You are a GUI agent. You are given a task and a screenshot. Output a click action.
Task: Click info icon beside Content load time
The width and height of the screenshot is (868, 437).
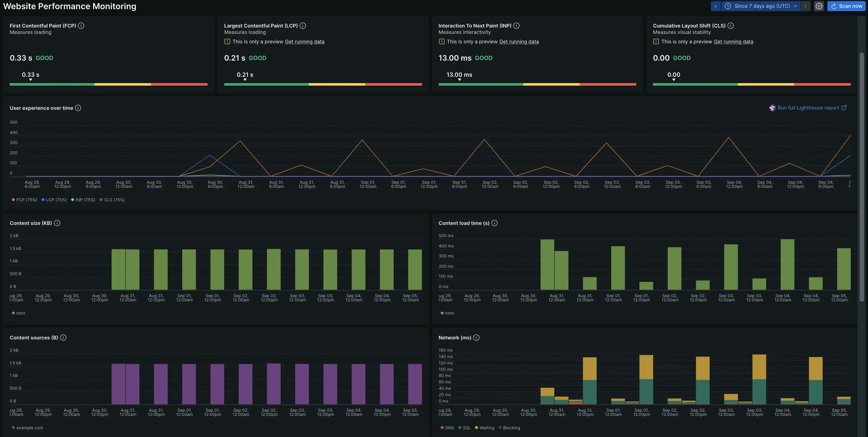pyautogui.click(x=494, y=223)
